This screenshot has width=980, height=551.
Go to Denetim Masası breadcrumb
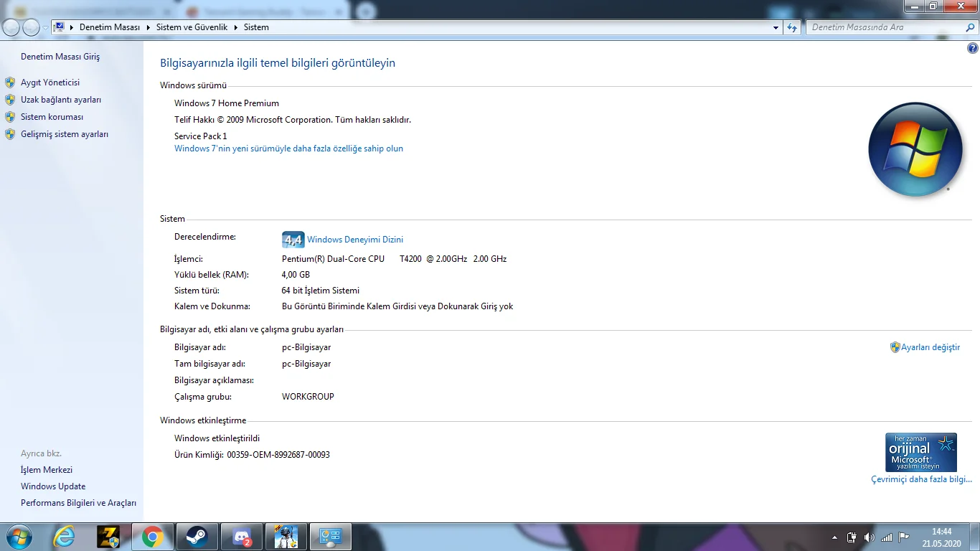point(109,27)
